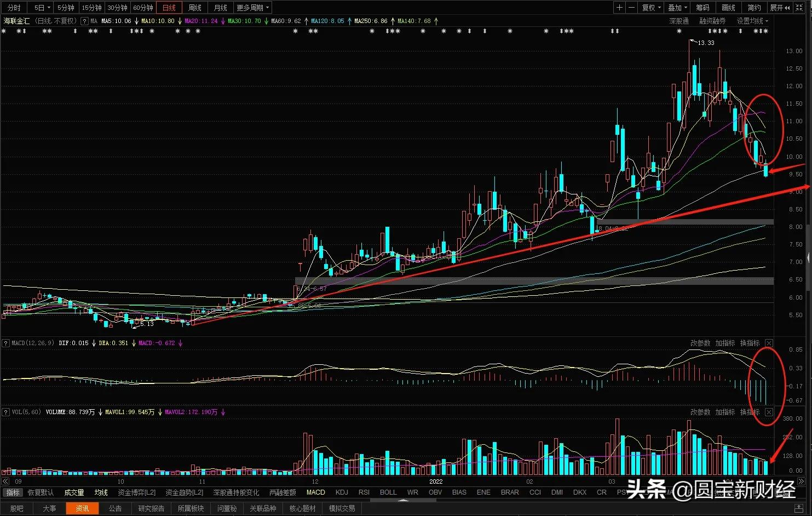The width and height of the screenshot is (812, 516).
Task: Select the 两融差额 indicator
Action: pyautogui.click(x=283, y=492)
